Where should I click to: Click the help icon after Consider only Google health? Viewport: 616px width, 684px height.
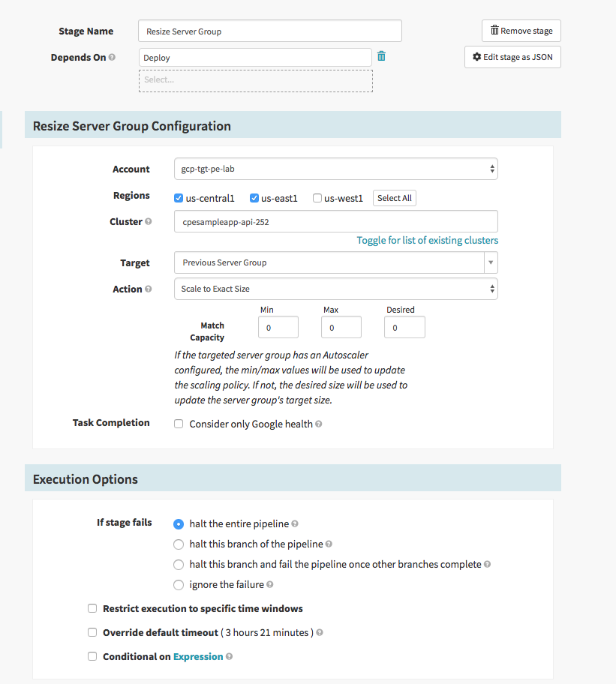pos(319,423)
